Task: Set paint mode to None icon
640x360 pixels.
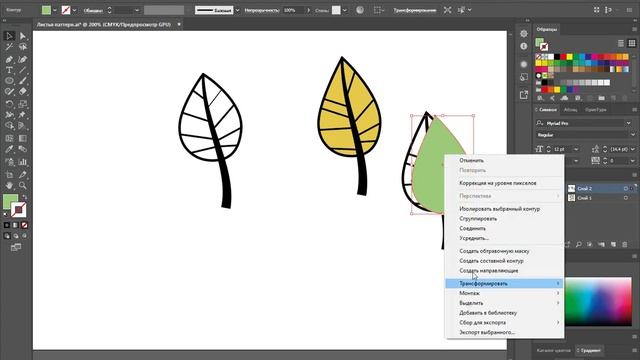Action: click(x=24, y=225)
